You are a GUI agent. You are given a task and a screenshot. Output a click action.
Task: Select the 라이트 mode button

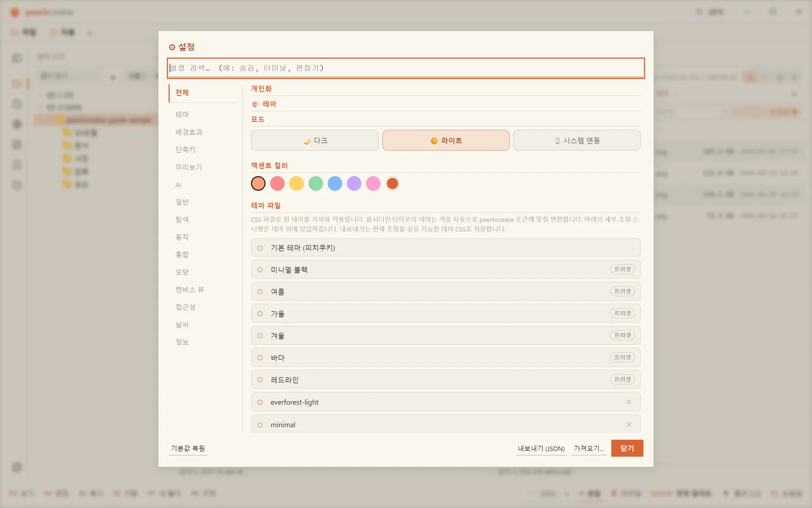[x=446, y=141]
